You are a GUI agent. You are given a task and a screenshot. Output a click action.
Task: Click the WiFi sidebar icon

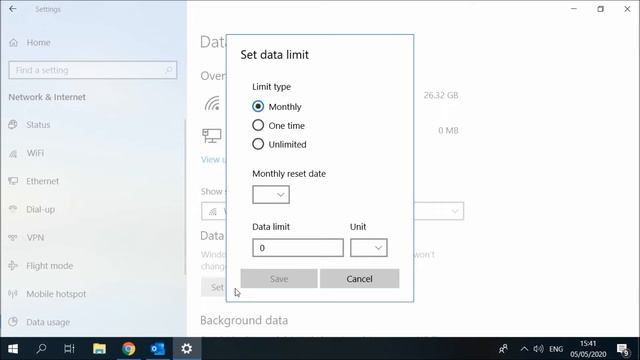[13, 153]
